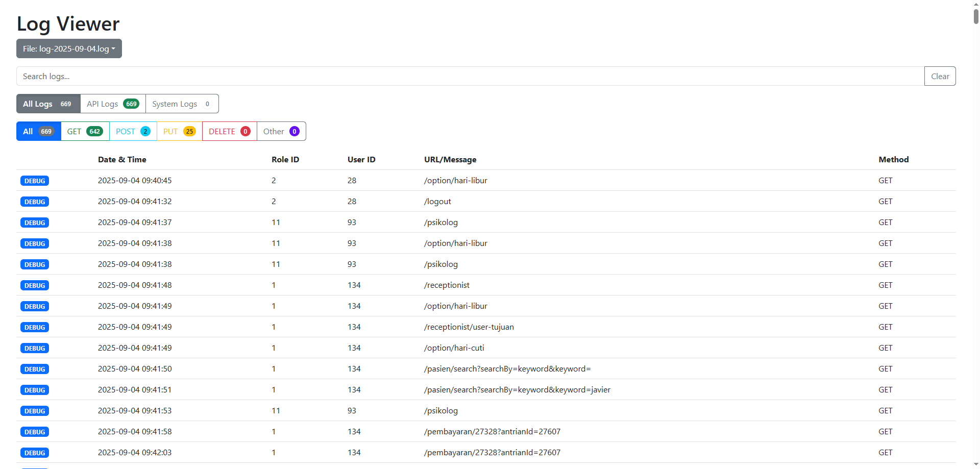Select the Other method filter
The width and height of the screenshot is (980, 469).
point(281,131)
